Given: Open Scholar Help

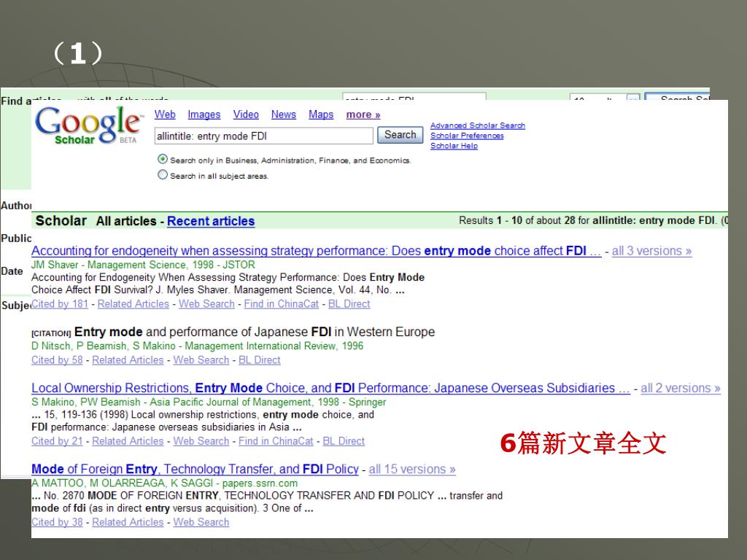Looking at the screenshot, I should tap(454, 146).
